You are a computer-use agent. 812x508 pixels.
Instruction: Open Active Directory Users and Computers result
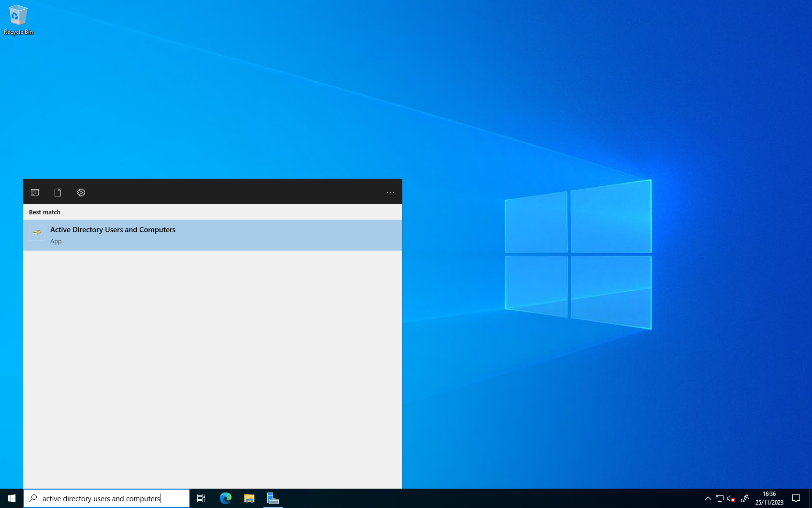pos(213,235)
